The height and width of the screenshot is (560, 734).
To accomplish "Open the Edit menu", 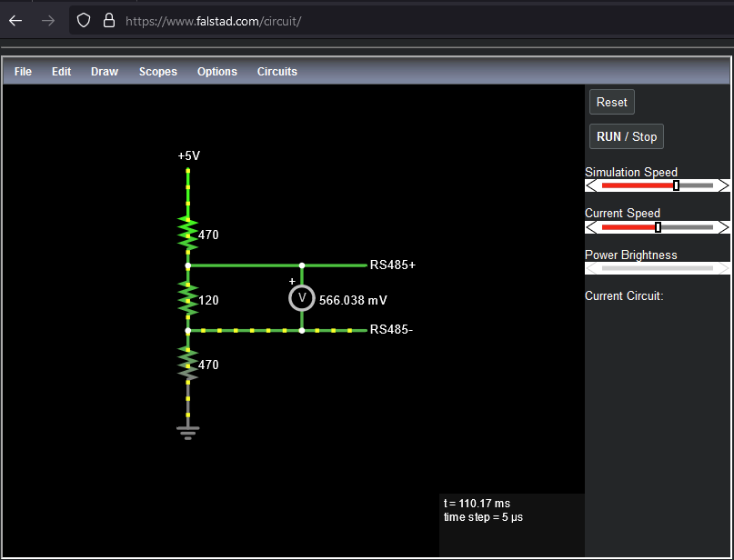I will click(x=61, y=72).
